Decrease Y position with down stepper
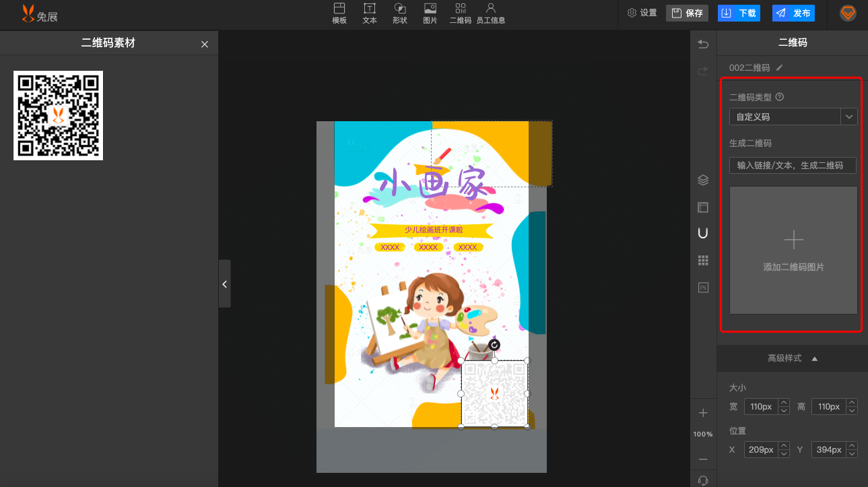 click(x=852, y=453)
